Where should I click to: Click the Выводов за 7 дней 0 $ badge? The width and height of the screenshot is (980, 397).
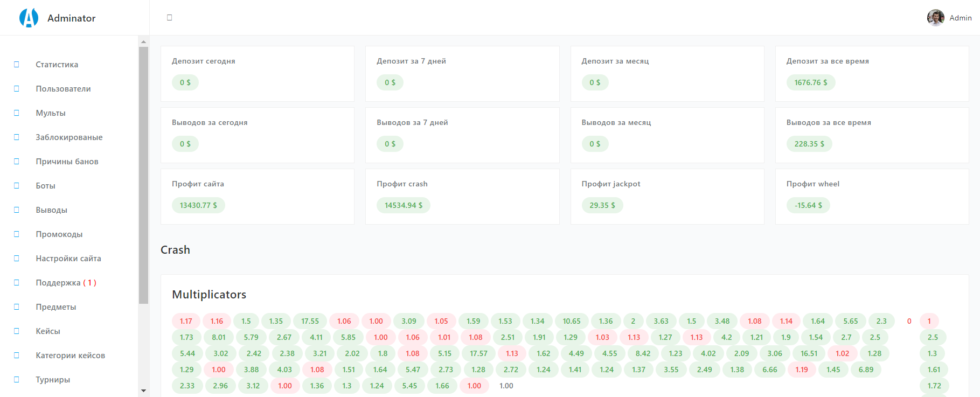click(390, 144)
